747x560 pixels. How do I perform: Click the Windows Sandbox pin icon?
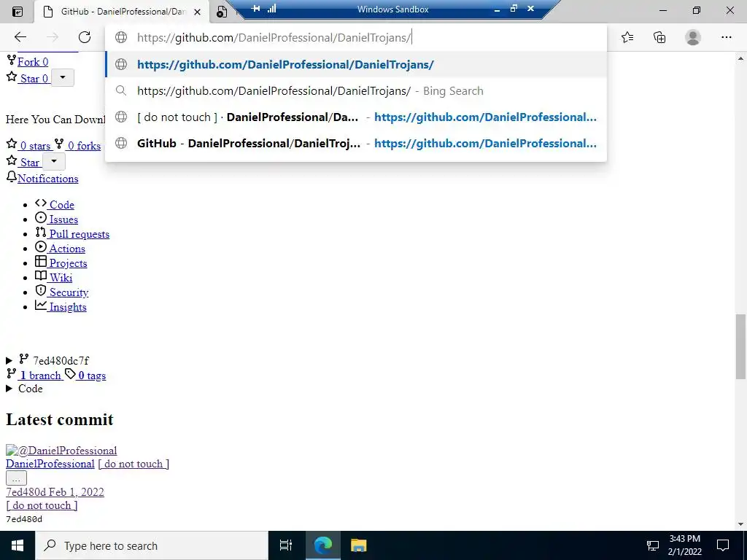click(256, 9)
